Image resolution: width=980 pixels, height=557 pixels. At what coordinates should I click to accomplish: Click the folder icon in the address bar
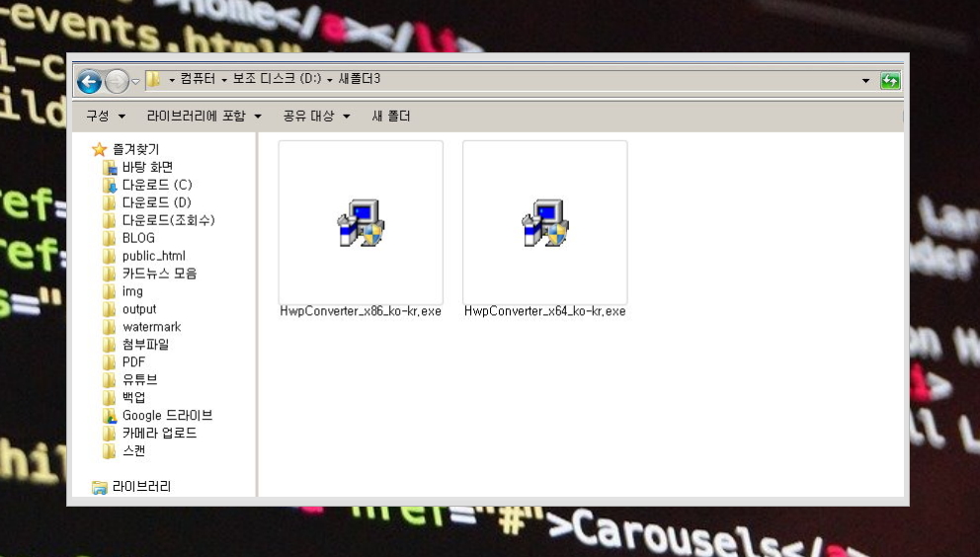pyautogui.click(x=154, y=79)
